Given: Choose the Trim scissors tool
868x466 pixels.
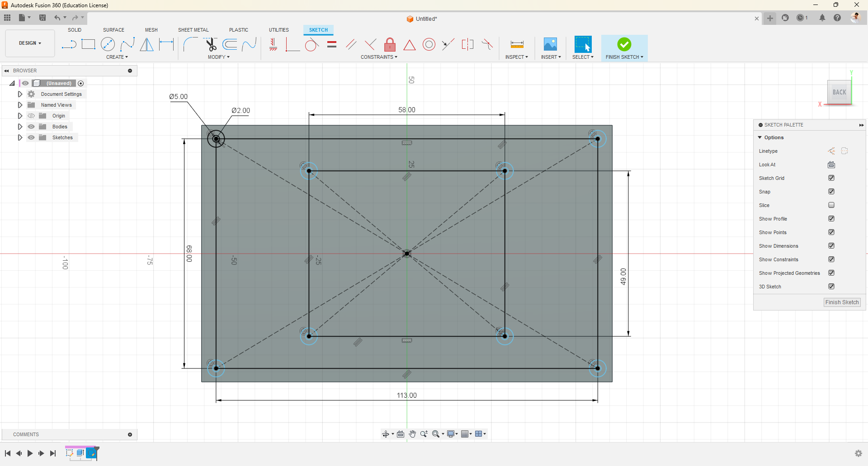Looking at the screenshot, I should tap(211, 44).
